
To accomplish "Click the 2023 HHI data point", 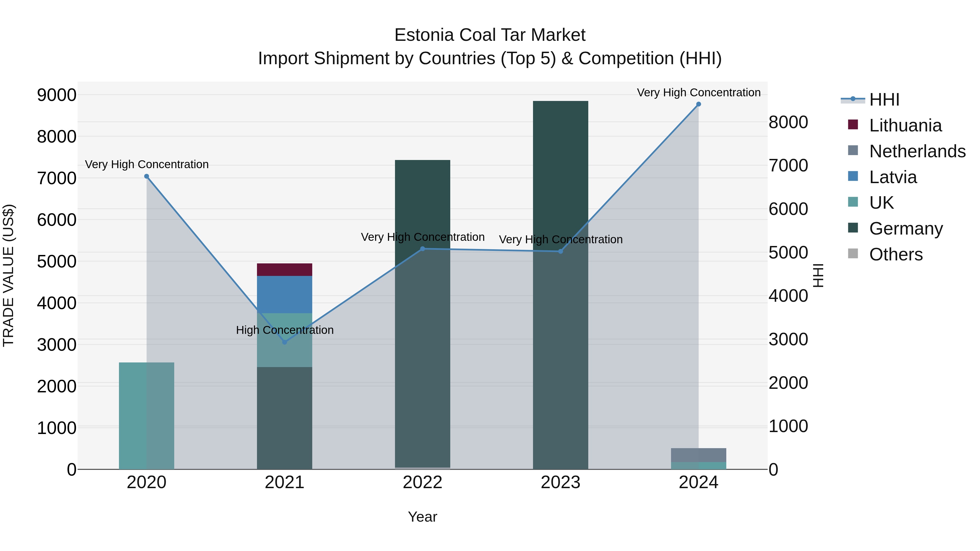I will (x=561, y=251).
